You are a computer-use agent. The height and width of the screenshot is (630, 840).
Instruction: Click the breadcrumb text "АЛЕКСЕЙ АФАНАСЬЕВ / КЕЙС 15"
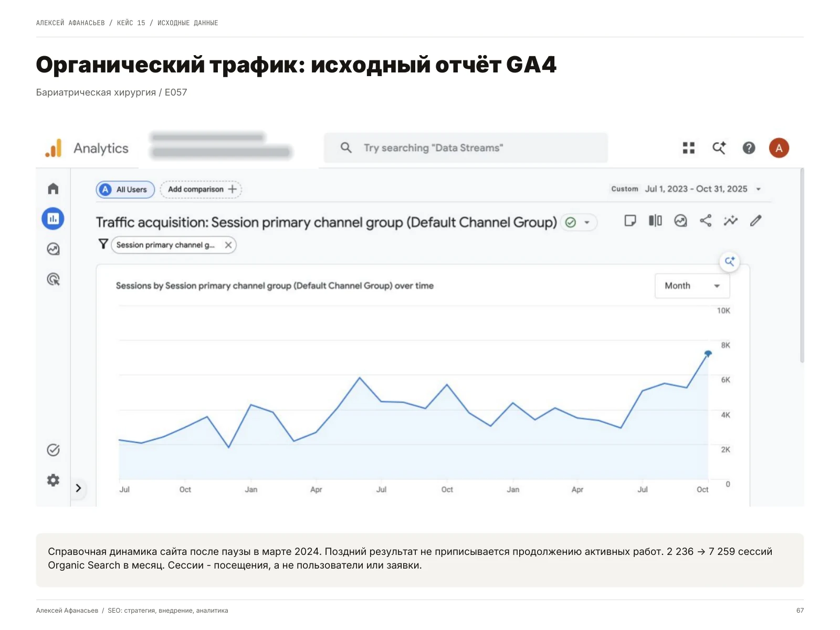pos(91,23)
